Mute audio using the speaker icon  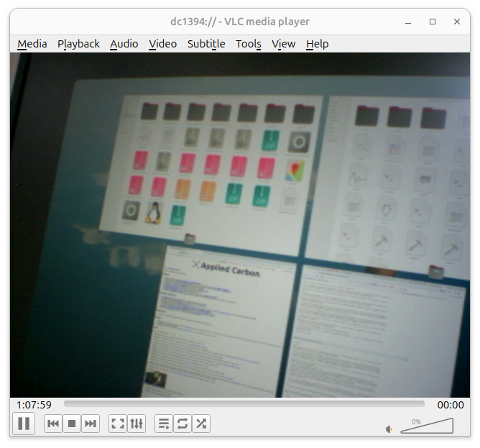389,429
